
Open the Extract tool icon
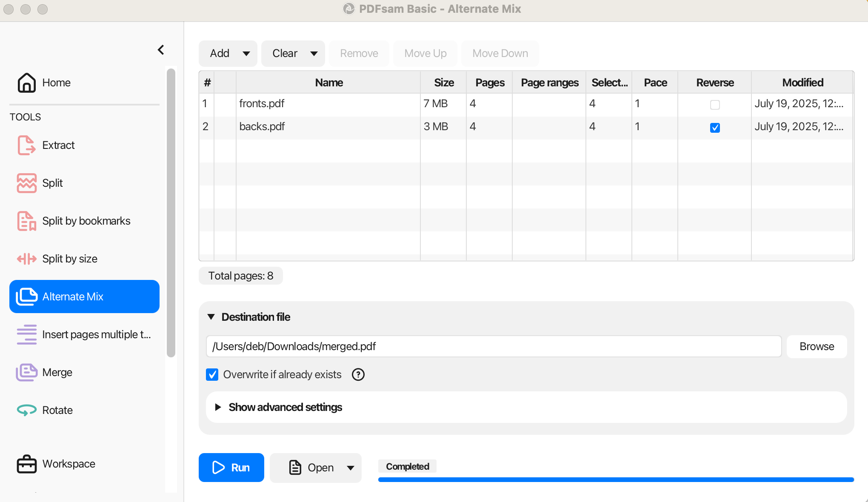[x=26, y=145]
